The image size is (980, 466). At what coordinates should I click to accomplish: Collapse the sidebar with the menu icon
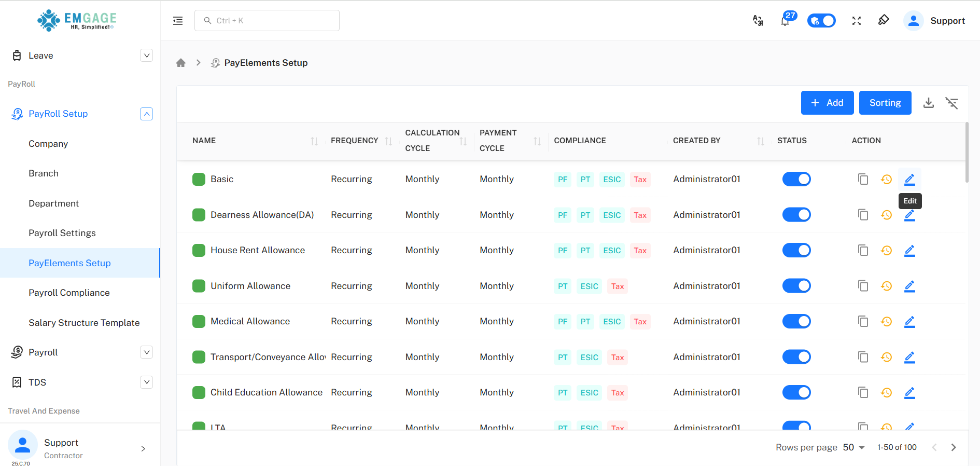point(178,21)
